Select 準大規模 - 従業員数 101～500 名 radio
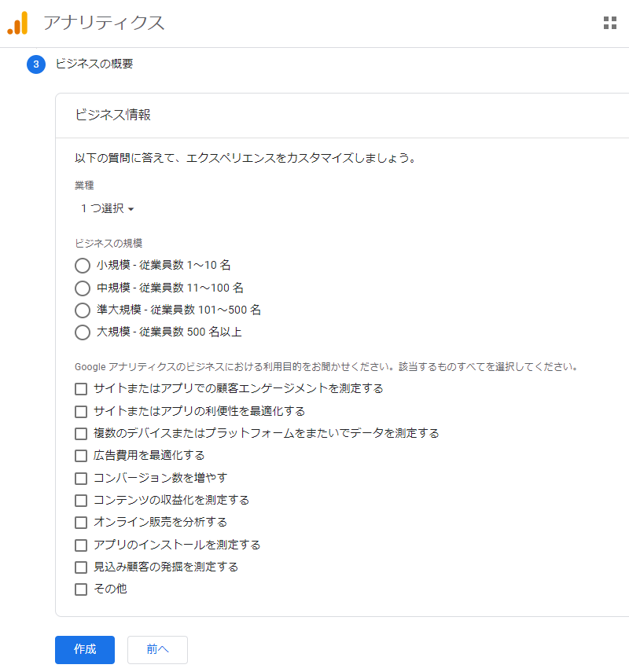Image resolution: width=629 pixels, height=672 pixels. click(83, 310)
